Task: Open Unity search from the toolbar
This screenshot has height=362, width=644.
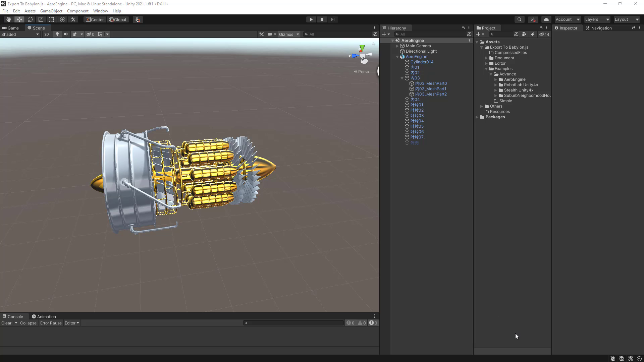Action: click(x=519, y=19)
